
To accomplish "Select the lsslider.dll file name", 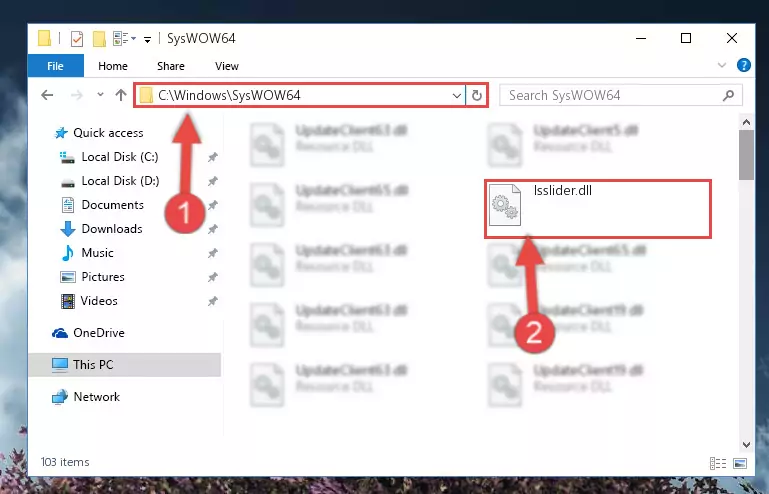I will (563, 190).
